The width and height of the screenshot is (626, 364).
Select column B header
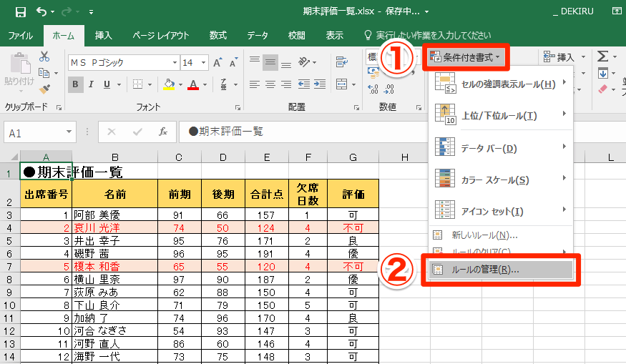click(x=115, y=157)
